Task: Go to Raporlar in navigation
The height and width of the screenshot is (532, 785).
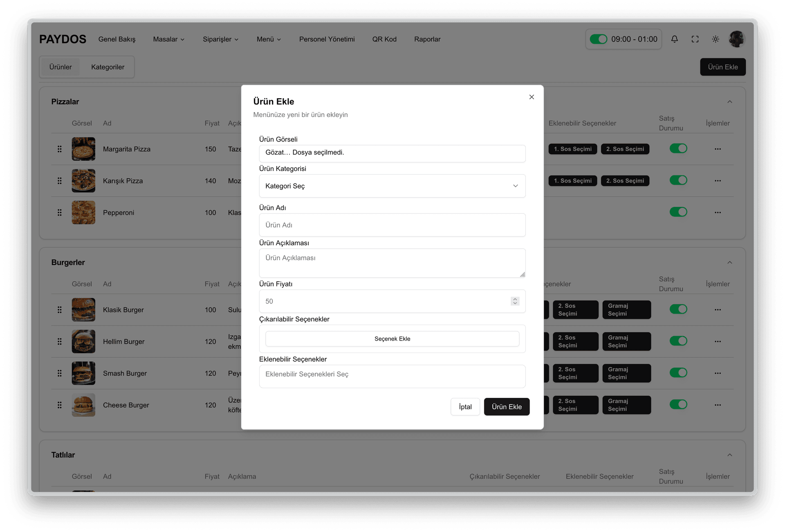Action: [x=427, y=39]
